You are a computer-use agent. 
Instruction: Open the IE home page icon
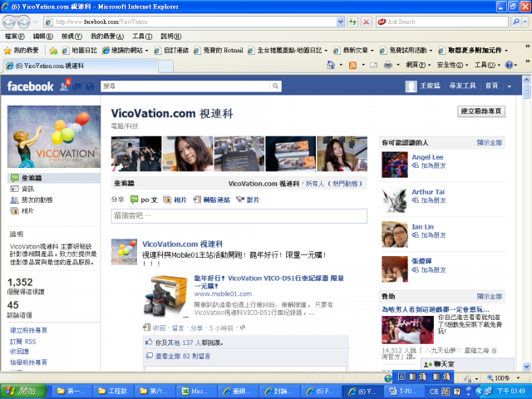331,65
